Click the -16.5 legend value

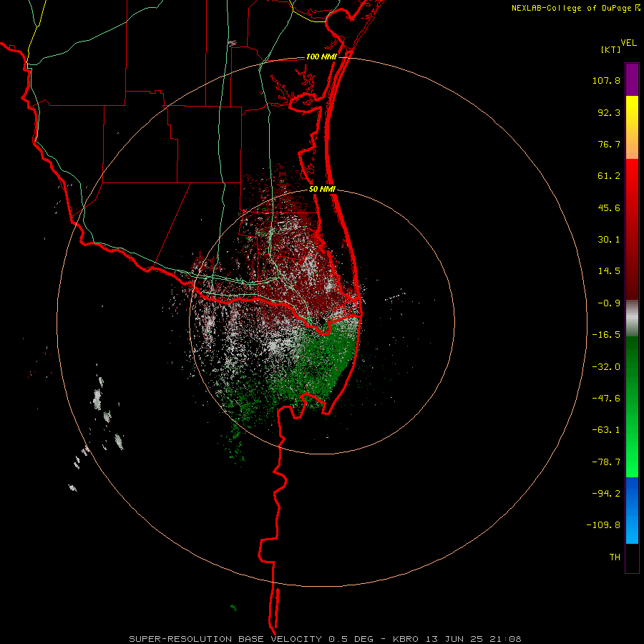(606, 335)
